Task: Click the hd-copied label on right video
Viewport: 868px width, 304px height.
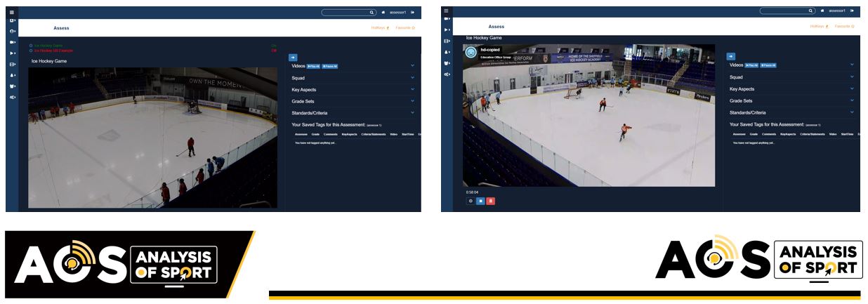Action: point(489,50)
